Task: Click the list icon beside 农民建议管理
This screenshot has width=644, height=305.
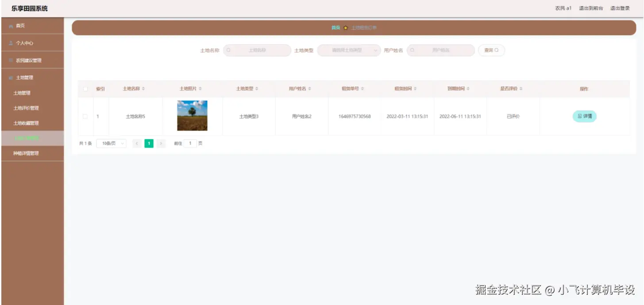Action: (x=11, y=60)
